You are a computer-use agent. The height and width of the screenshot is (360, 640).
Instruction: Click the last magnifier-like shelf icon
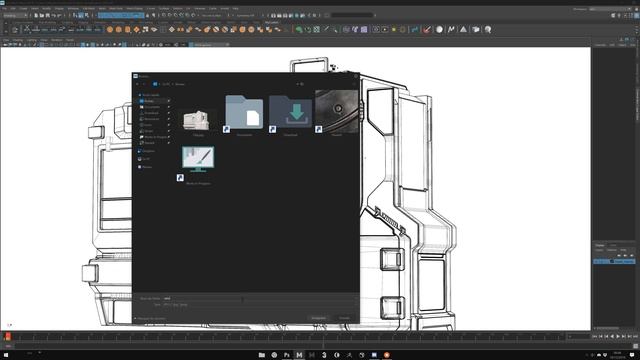pos(488,29)
